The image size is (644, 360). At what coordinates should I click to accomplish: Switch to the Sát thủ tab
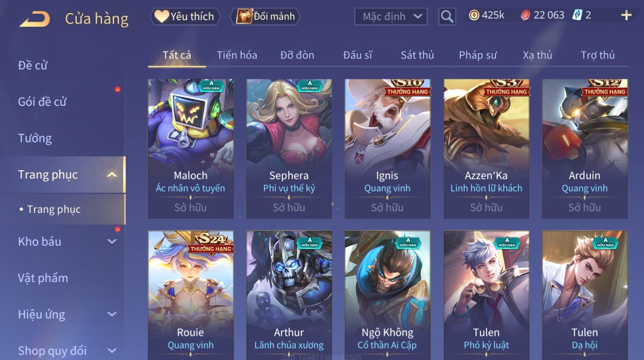(417, 55)
